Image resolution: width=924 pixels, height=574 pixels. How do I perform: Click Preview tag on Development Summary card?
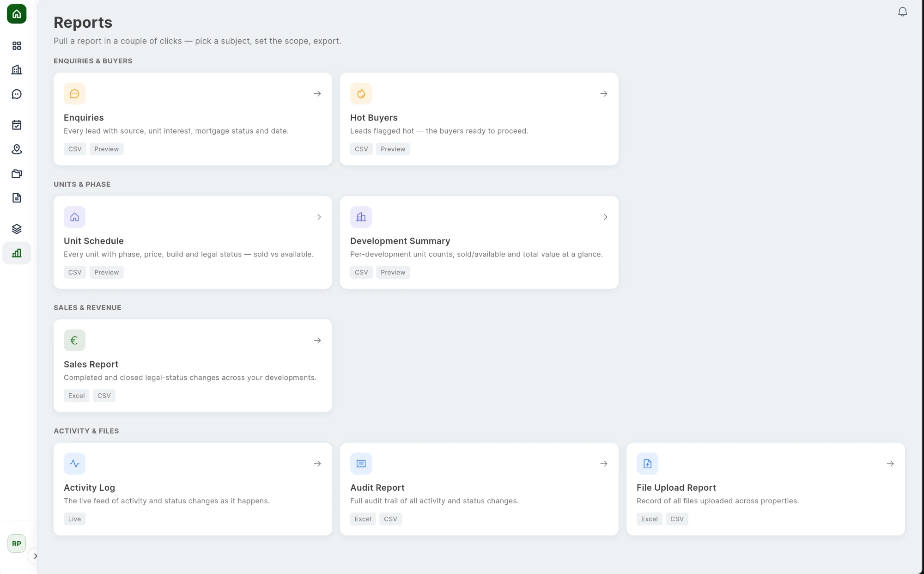coord(393,273)
